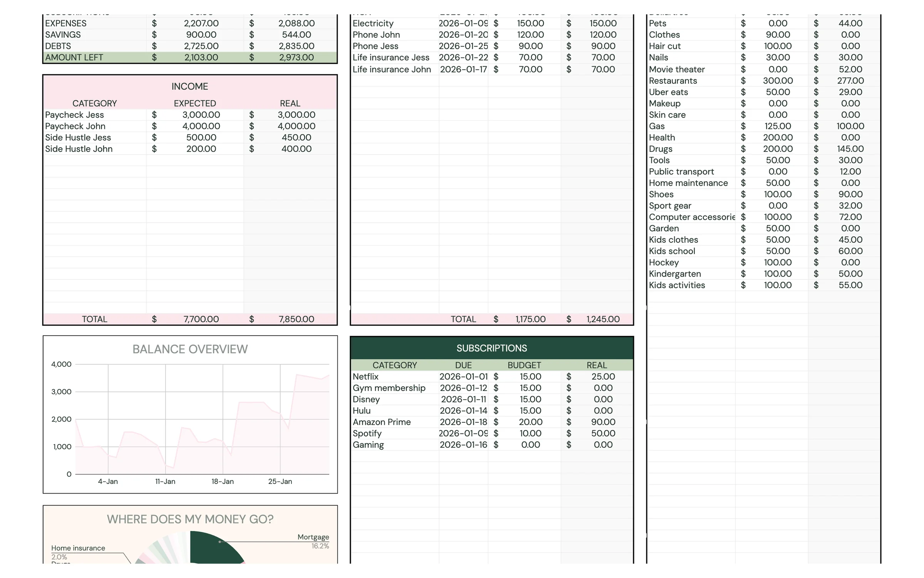Click the 'Mortgage' pie chart label
924x578 pixels.
[313, 537]
